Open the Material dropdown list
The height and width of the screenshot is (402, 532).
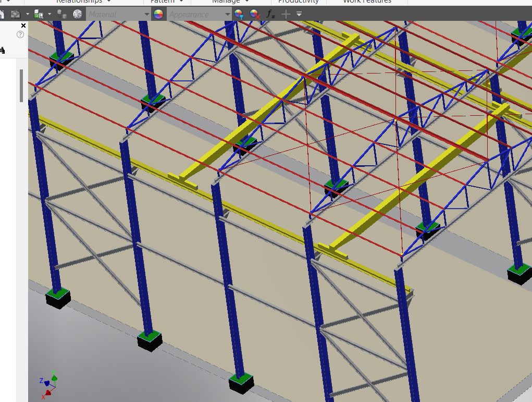146,15
